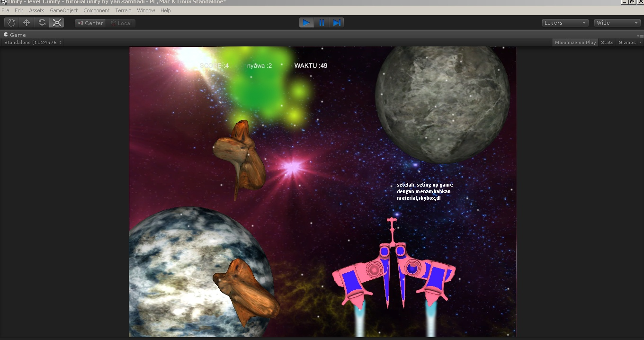644x340 pixels.
Task: Switch handles to Local orientation
Action: tap(121, 22)
